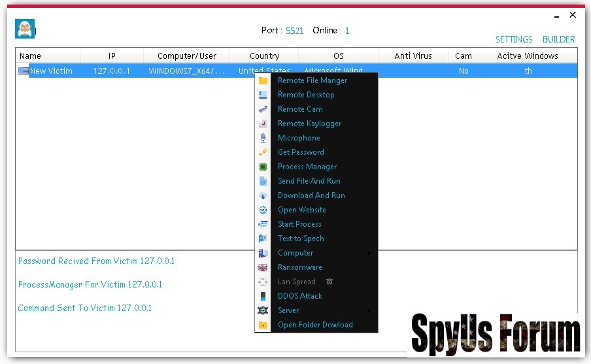Click the Computer/User column header
The height and width of the screenshot is (364, 591).
pyautogui.click(x=187, y=56)
